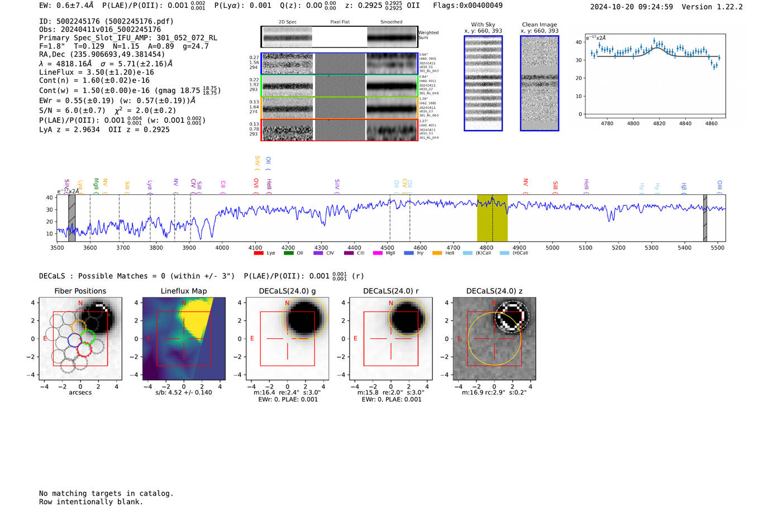Open the green-bordered fiber v016_02 row
The height and width of the screenshot is (532, 782).
[339, 86]
